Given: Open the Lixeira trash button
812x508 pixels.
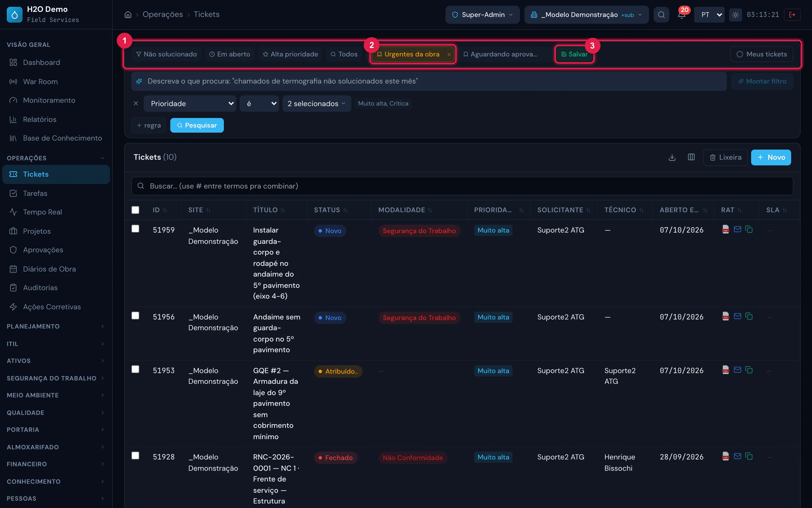Looking at the screenshot, I should 725,157.
